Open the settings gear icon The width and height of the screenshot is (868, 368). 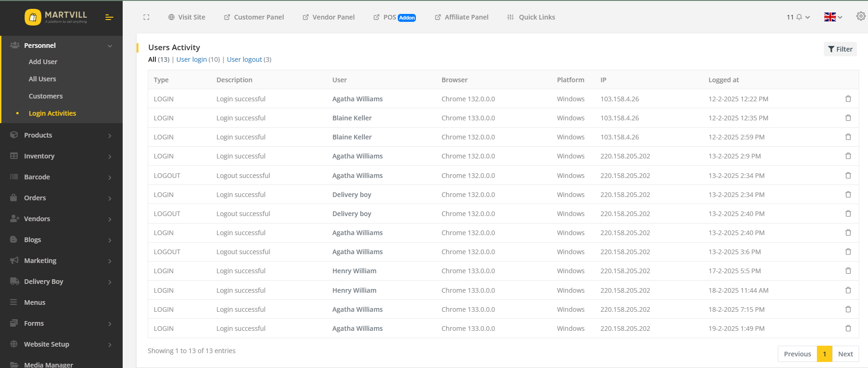click(861, 16)
